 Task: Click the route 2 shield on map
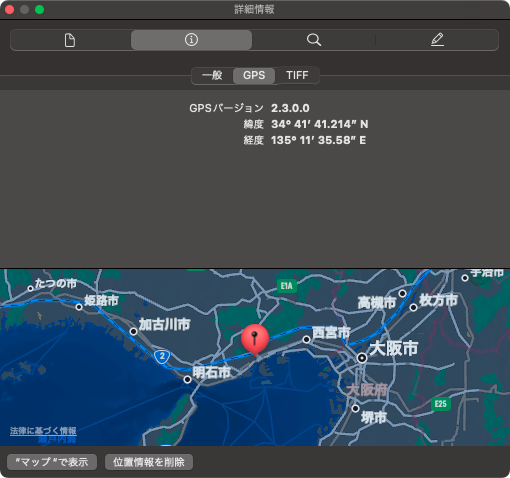click(162, 357)
